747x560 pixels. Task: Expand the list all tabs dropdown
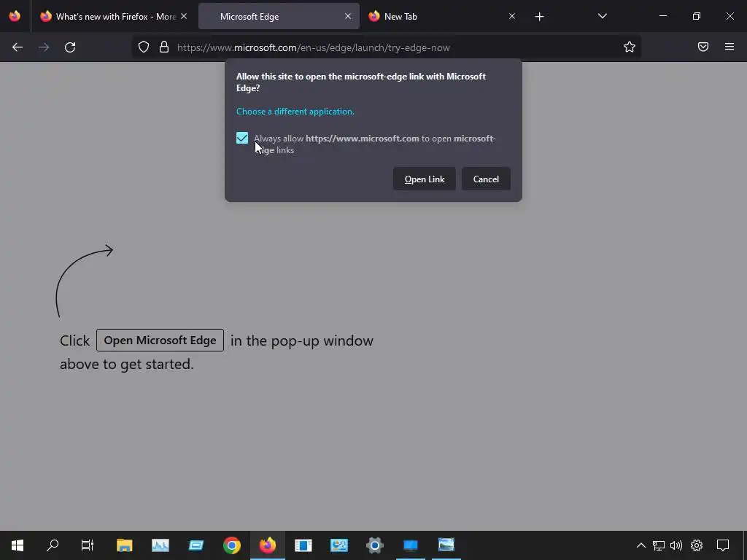click(602, 17)
